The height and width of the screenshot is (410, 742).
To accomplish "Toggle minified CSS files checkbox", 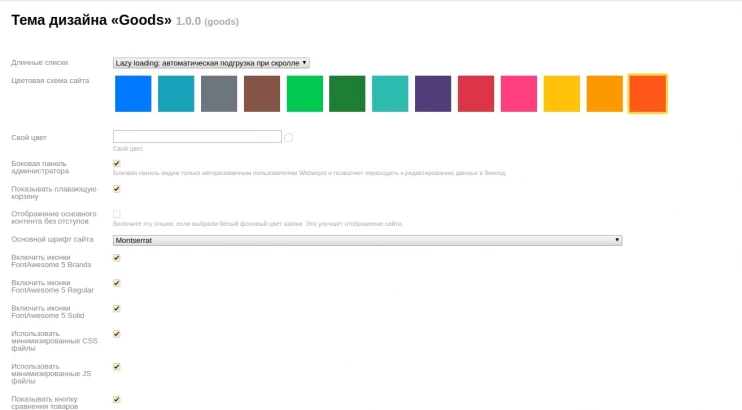I will point(117,334).
